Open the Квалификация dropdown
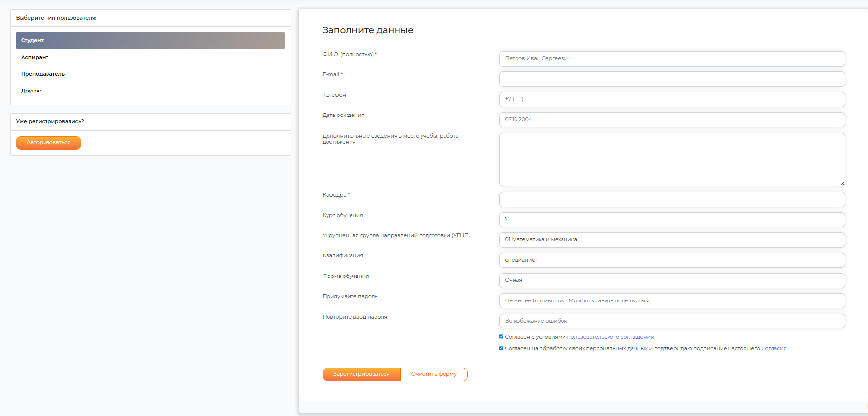The image size is (868, 416). click(671, 260)
